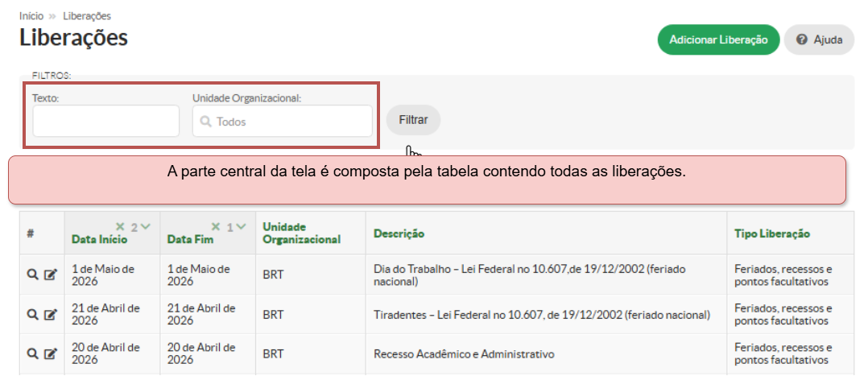Focus the Texto filter input field
The height and width of the screenshot is (376, 868).
pos(105,122)
